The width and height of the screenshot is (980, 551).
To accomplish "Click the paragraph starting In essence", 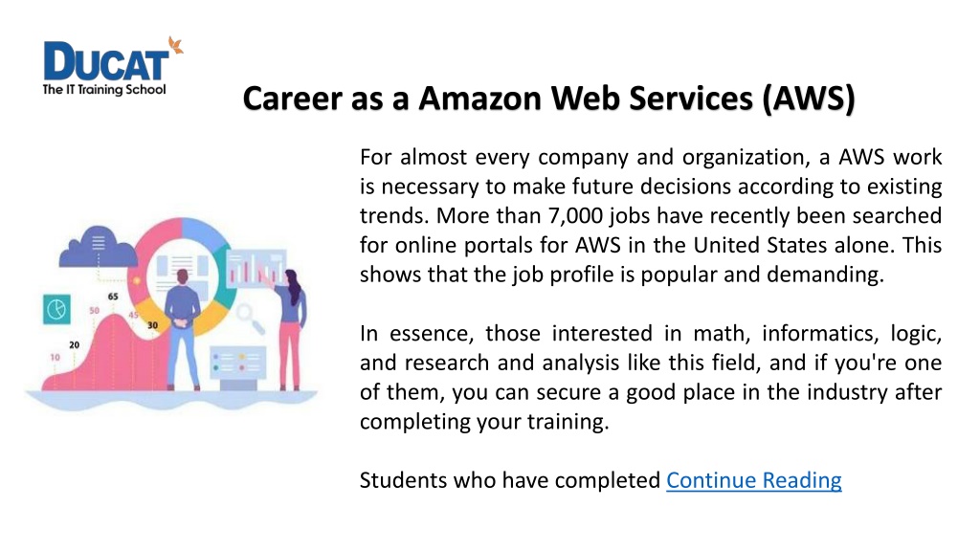I will click(651, 377).
